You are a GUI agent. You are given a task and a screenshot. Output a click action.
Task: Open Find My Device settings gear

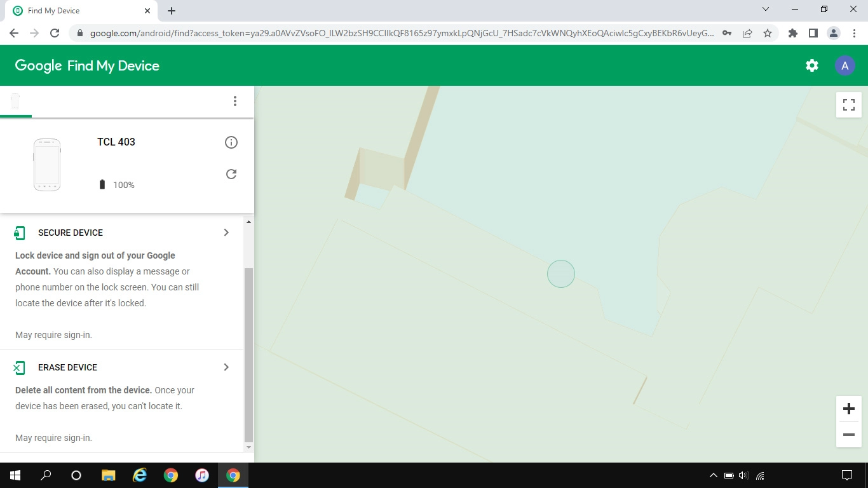[x=811, y=65]
